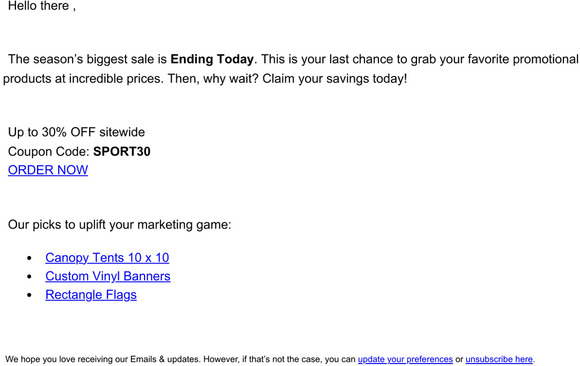
Task: Click the Coupon Code label text
Action: pyautogui.click(x=49, y=151)
